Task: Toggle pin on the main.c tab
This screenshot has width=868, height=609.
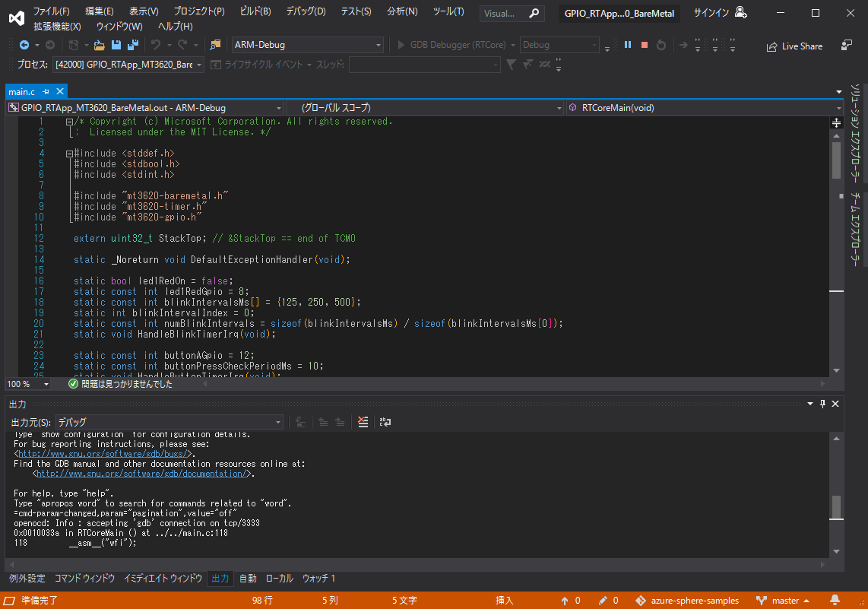Action: click(x=46, y=91)
